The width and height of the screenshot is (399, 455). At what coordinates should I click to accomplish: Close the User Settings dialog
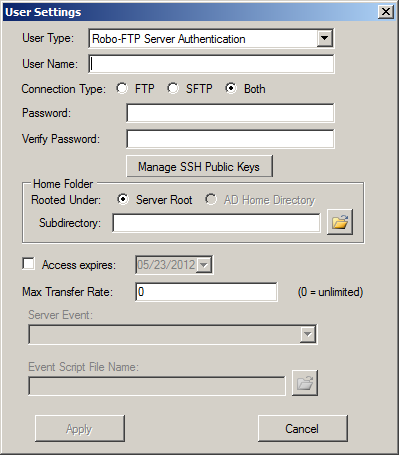[386, 12]
